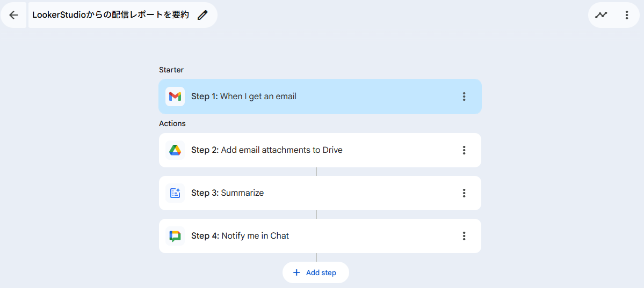Click the pencil icon to rename flow
The width and height of the screenshot is (644, 288).
click(202, 15)
